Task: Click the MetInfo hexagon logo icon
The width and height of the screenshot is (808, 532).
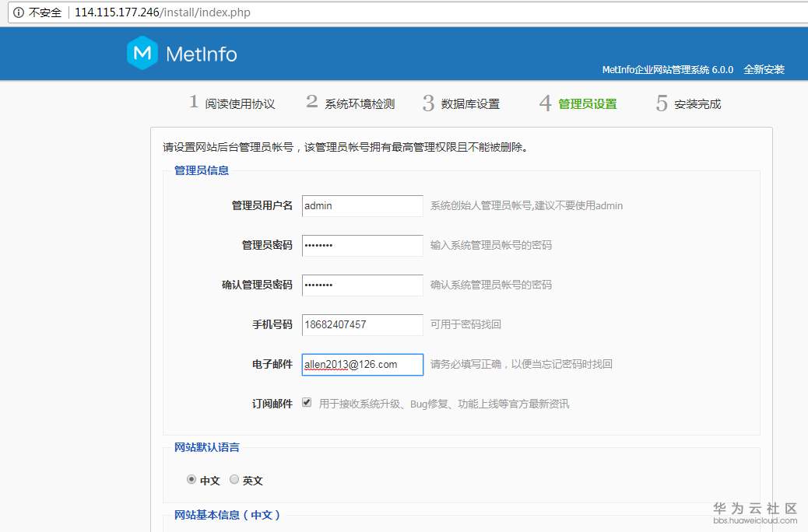Action: [142, 53]
